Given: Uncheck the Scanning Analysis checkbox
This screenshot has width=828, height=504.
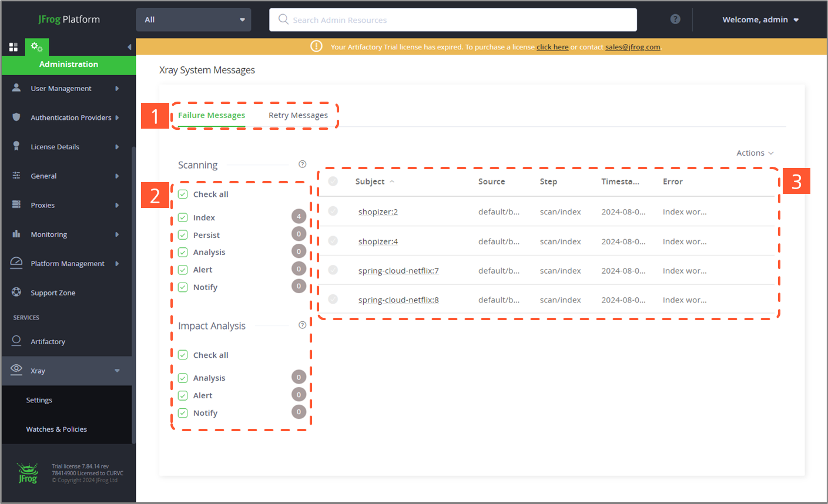Looking at the screenshot, I should [183, 252].
